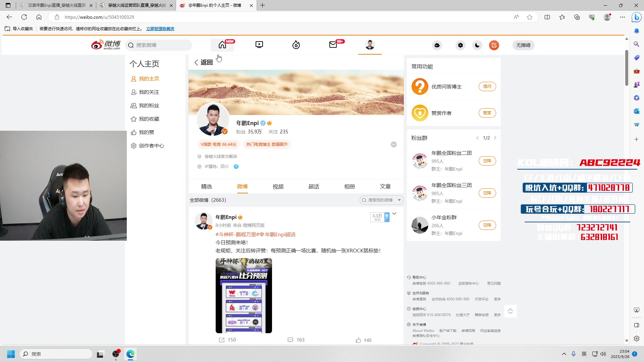Switch to 视频 tab
Screen dimensions: 644x362
coord(278,186)
